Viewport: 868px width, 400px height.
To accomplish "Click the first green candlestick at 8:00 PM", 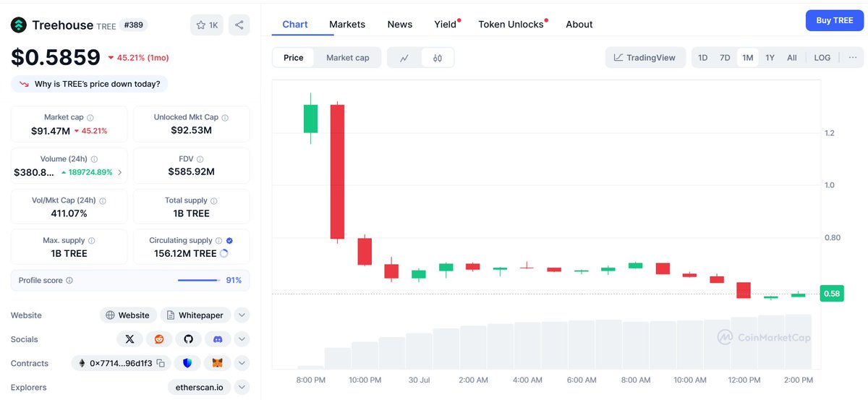I will point(310,119).
